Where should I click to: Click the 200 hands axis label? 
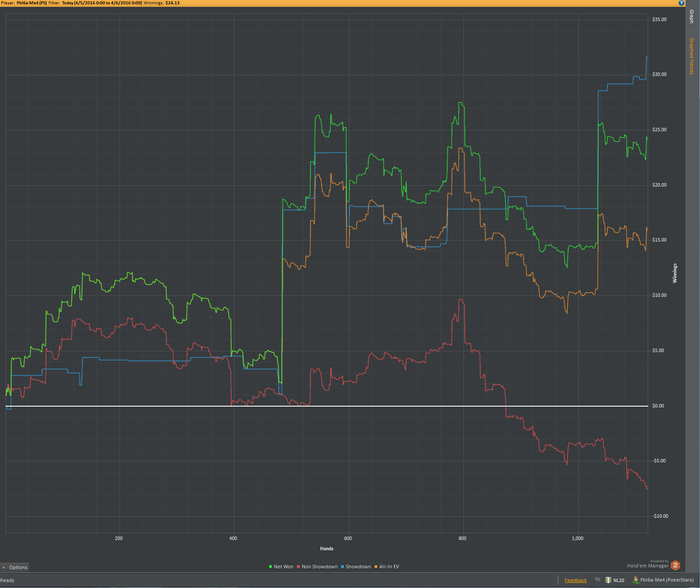[x=119, y=538]
